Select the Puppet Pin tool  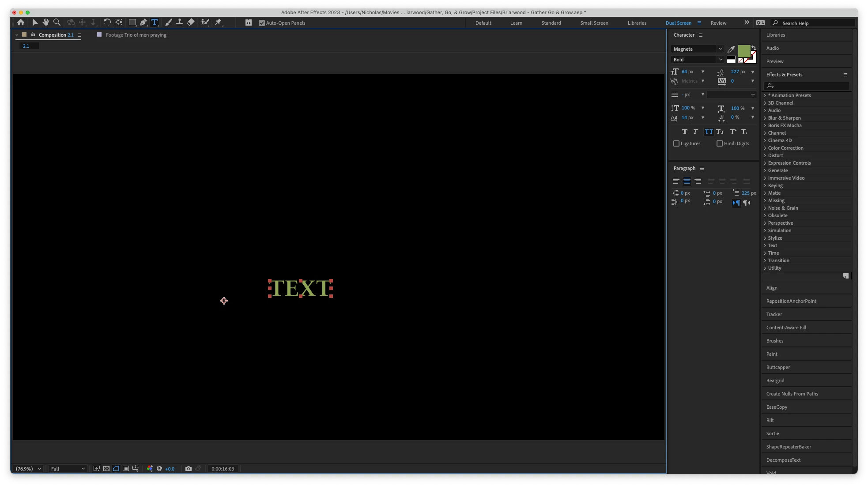219,23
